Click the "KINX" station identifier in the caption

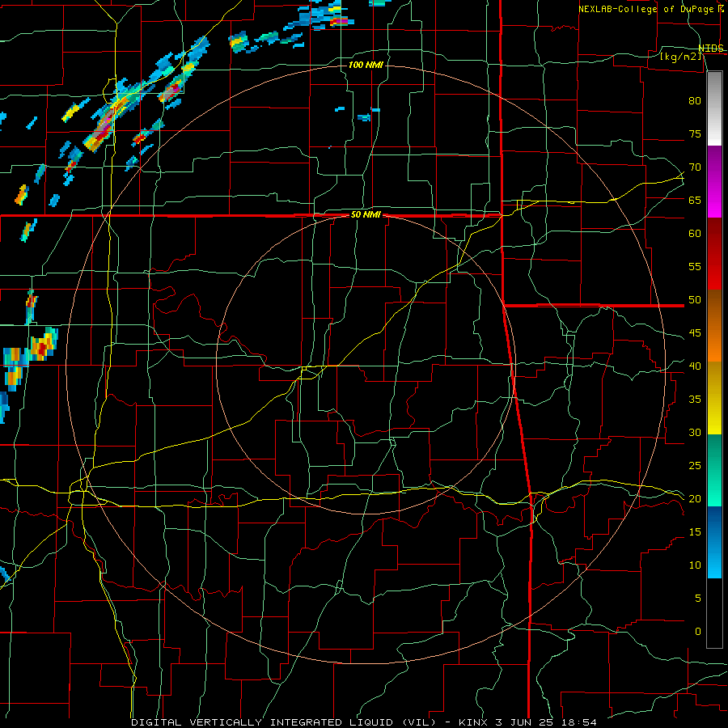click(472, 722)
